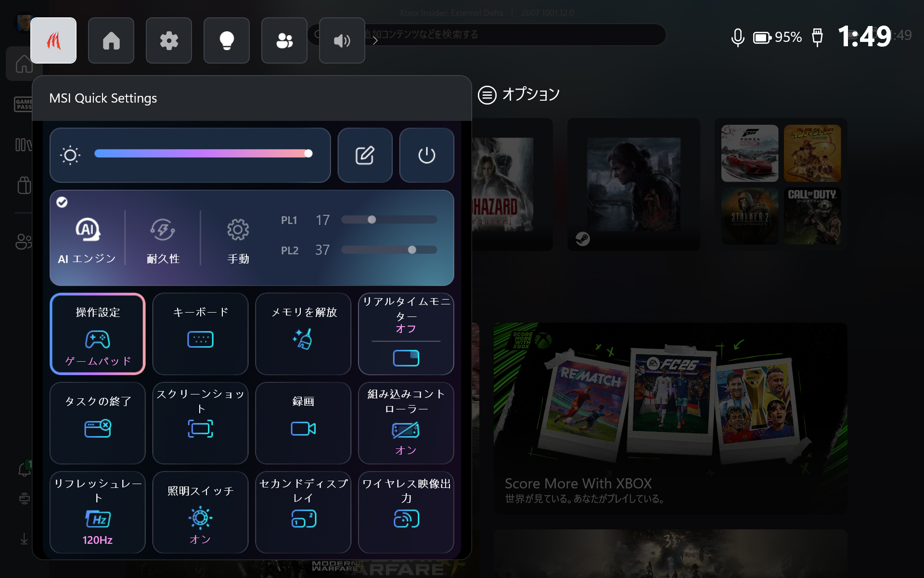The image size is (924, 578).
Task: Click the sidebar icon below the bell
Action: [x=24, y=498]
